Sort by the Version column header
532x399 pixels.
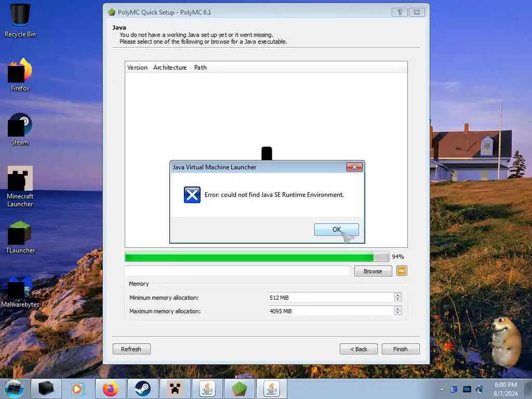point(137,68)
